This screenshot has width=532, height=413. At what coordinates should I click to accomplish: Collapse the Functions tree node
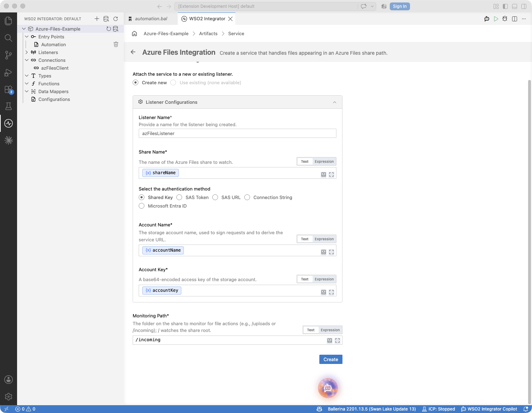click(27, 84)
